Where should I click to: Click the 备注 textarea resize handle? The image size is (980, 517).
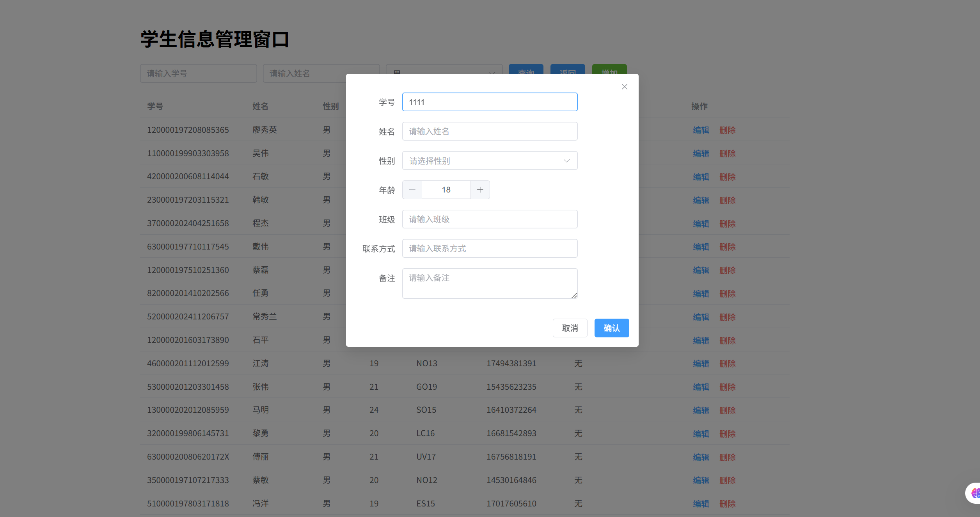pos(575,296)
